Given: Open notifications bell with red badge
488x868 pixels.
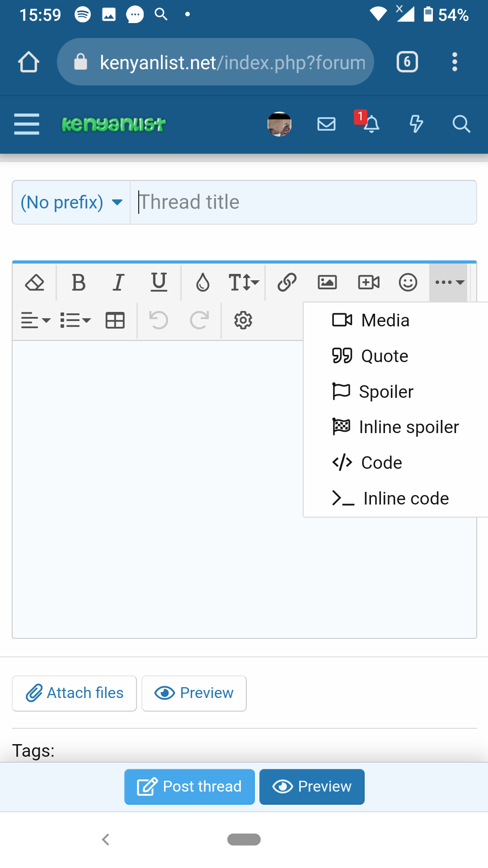Looking at the screenshot, I should [x=371, y=123].
